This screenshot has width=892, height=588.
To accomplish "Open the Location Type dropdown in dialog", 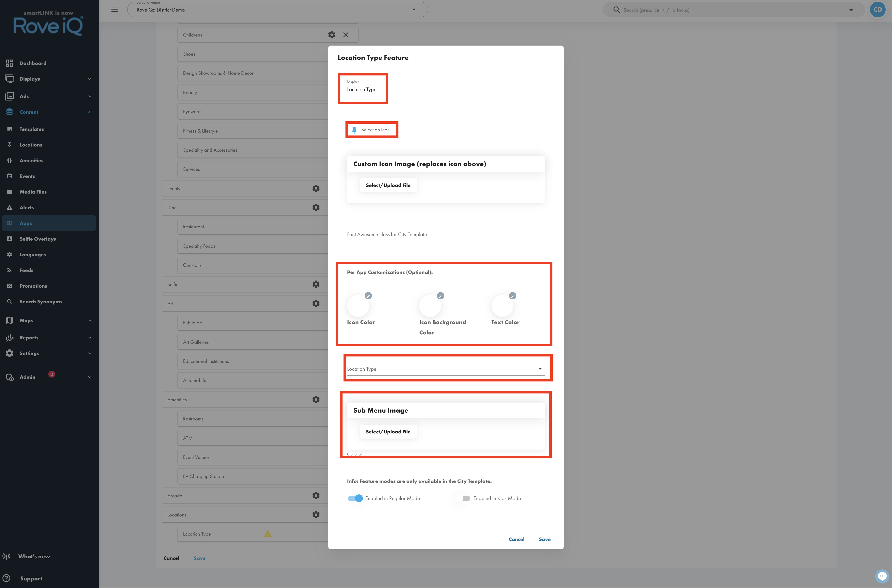I will click(x=446, y=369).
